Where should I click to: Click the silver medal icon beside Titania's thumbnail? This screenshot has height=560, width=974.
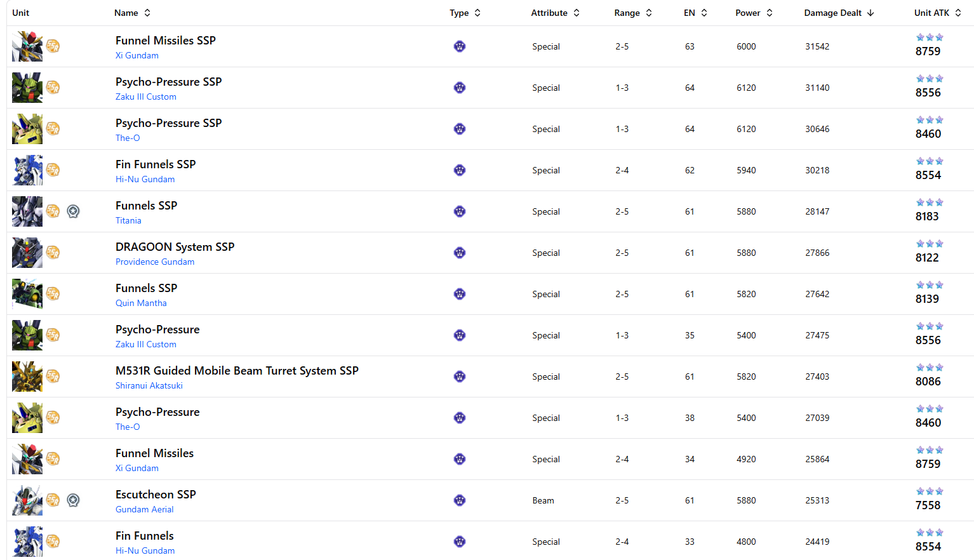point(74,211)
